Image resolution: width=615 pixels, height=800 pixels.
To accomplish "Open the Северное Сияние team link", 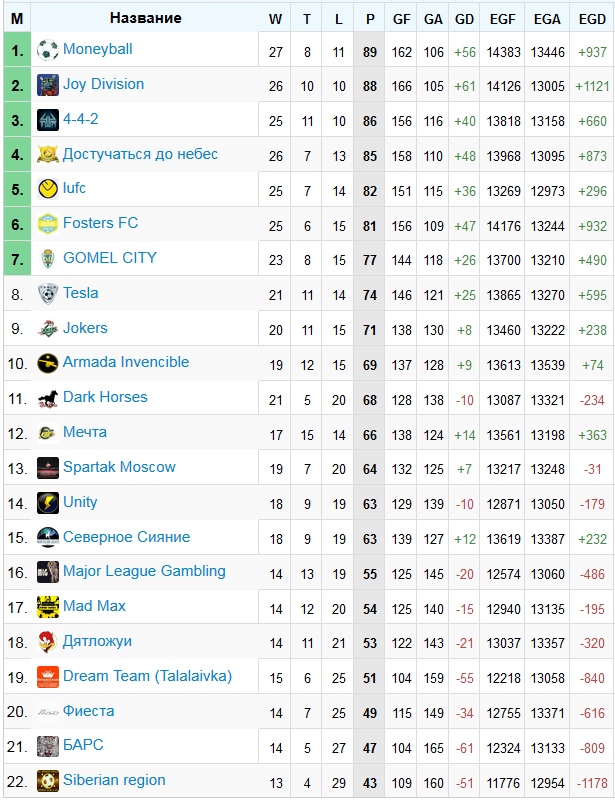I will (x=126, y=537).
